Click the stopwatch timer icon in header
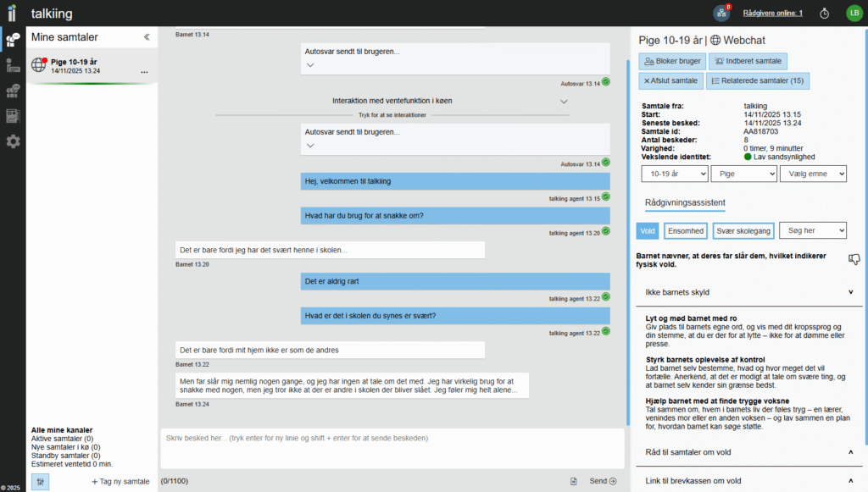Image resolution: width=868 pixels, height=492 pixels. (825, 14)
